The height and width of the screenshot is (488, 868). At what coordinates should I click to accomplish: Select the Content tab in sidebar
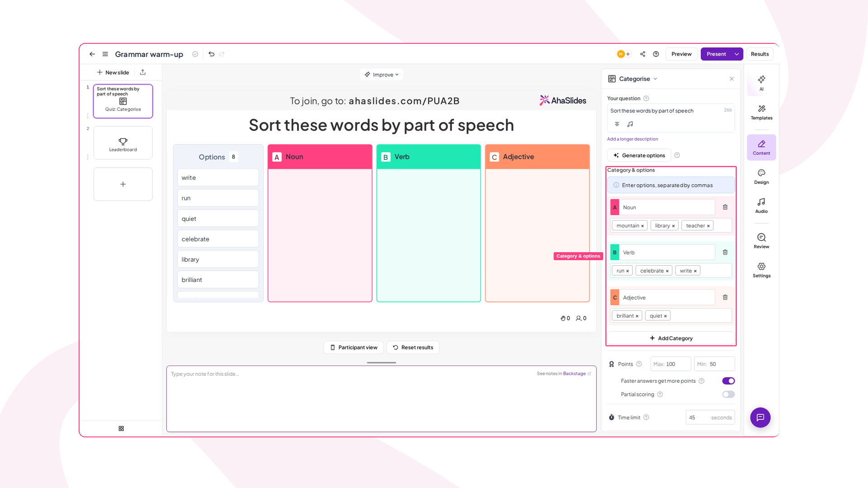[x=761, y=147]
